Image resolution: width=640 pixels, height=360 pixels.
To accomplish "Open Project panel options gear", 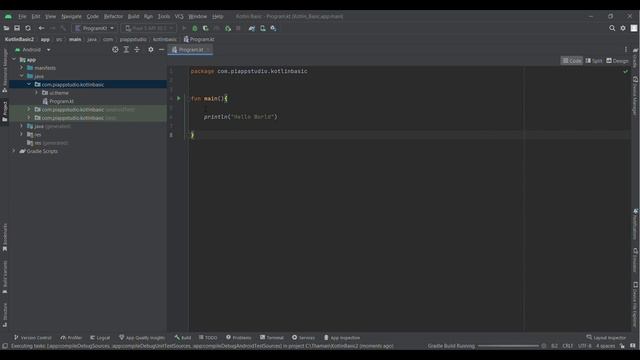I will pos(151,50).
